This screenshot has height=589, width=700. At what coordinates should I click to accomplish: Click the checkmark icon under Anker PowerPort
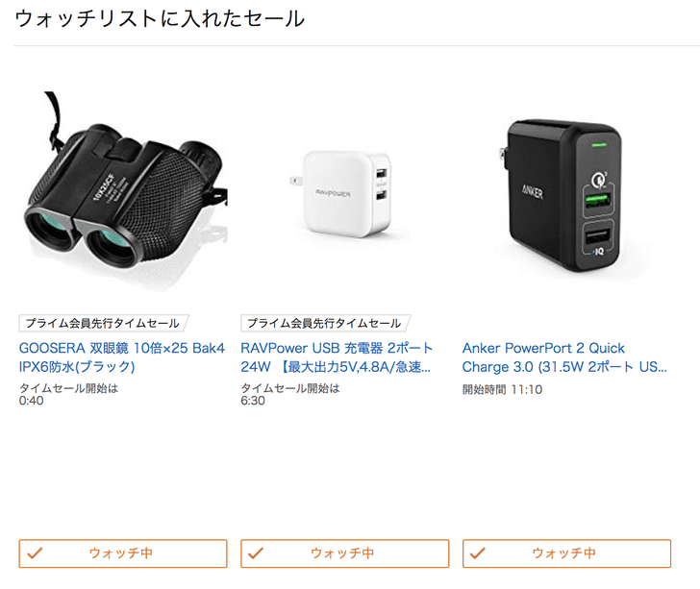click(x=478, y=553)
